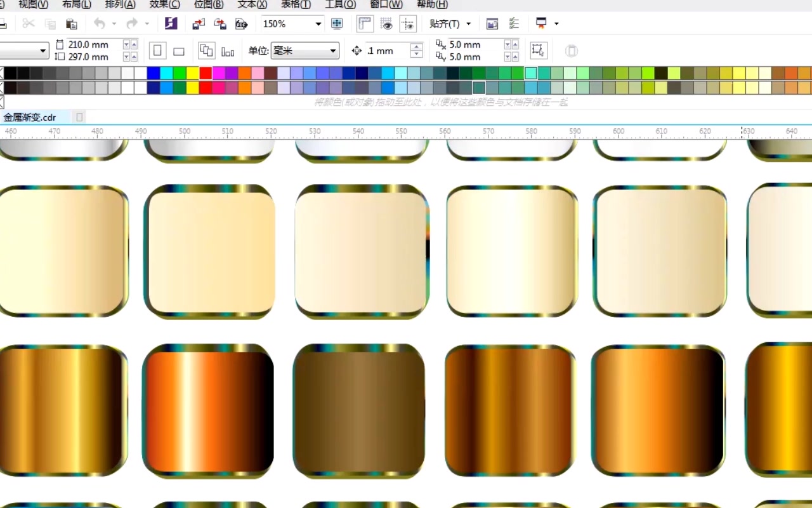Pick the red swatch in top palette row
812x508 pixels.
(206, 73)
